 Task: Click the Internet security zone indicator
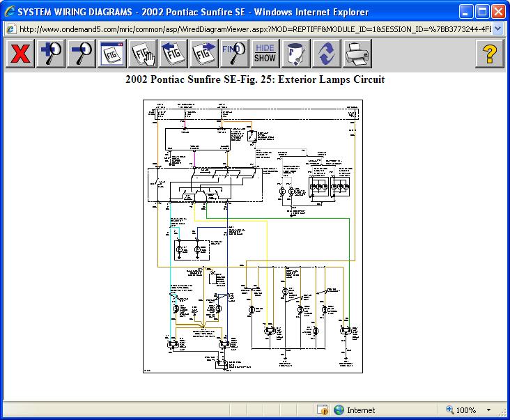355,410
